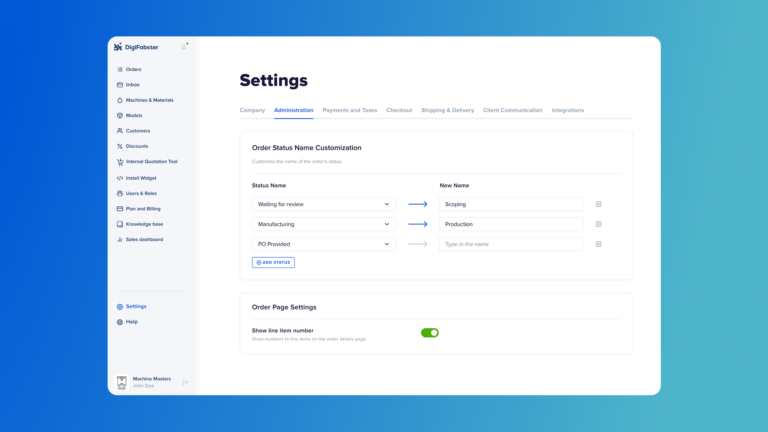
Task: Click the empty Type in the name field
Action: tap(511, 244)
